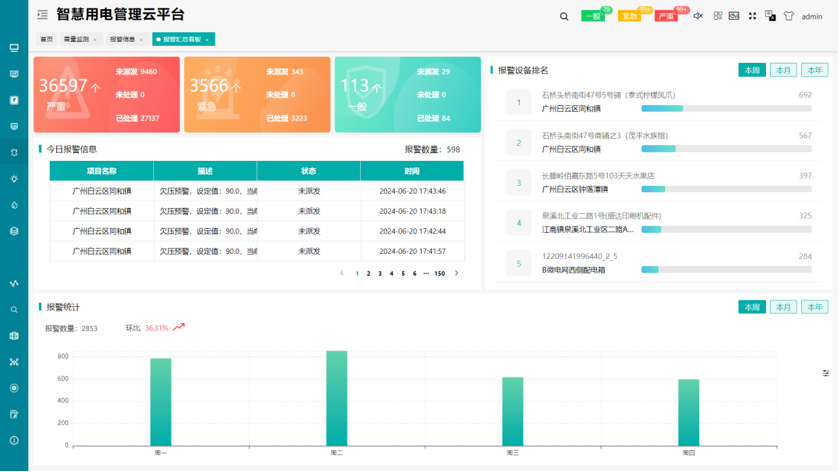This screenshot has height=472, width=839.
Task: Collapse the sidebar with the menu fold icon
Action: point(43,15)
